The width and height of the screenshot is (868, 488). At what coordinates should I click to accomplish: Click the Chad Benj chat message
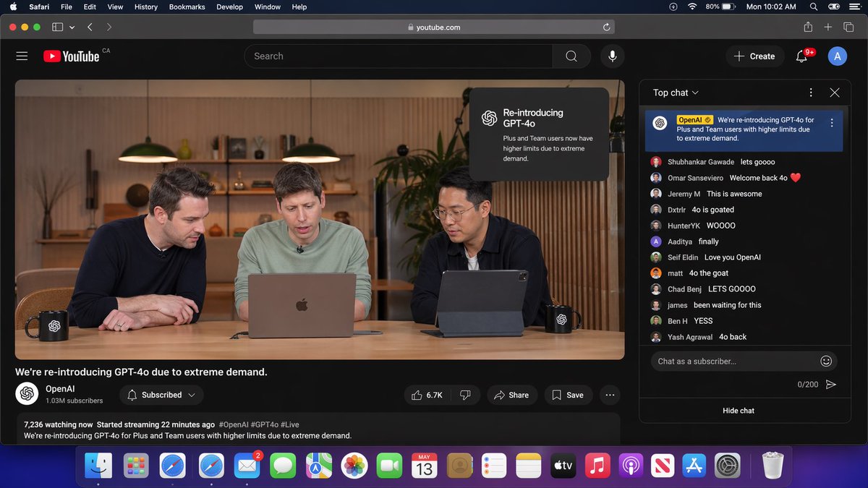(x=745, y=289)
